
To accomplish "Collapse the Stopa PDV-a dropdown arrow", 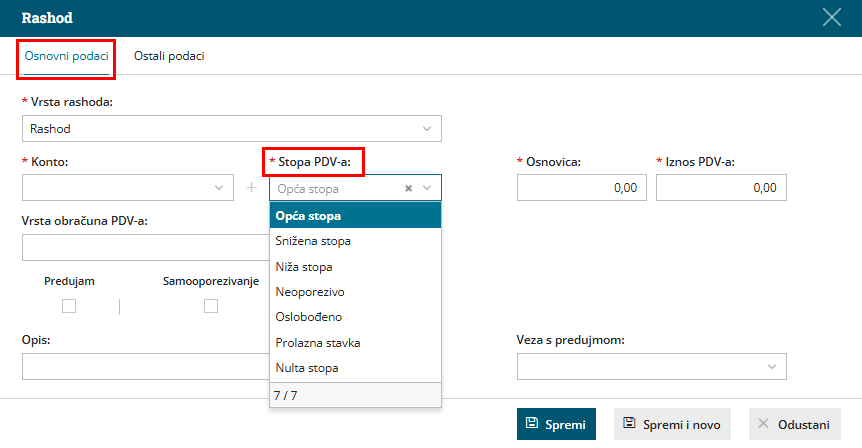I will click(427, 188).
